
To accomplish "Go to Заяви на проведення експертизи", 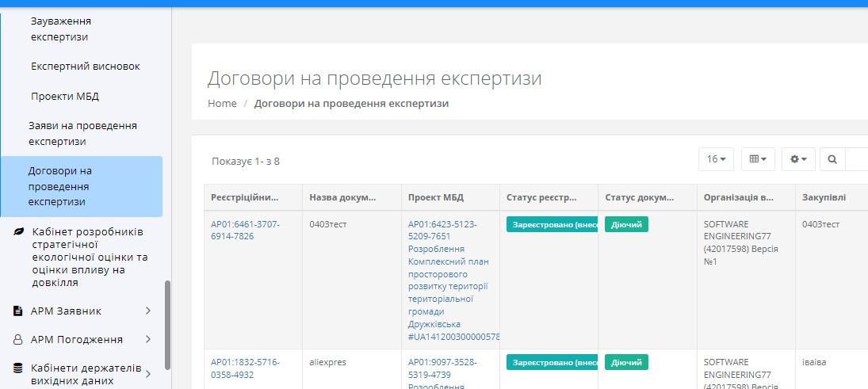I will (x=82, y=133).
